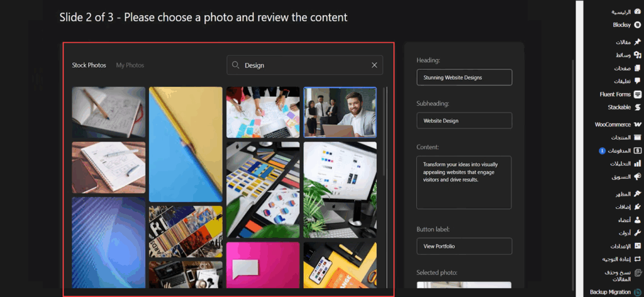Switch to the My Photos tab
The width and height of the screenshot is (644, 297).
(x=130, y=65)
